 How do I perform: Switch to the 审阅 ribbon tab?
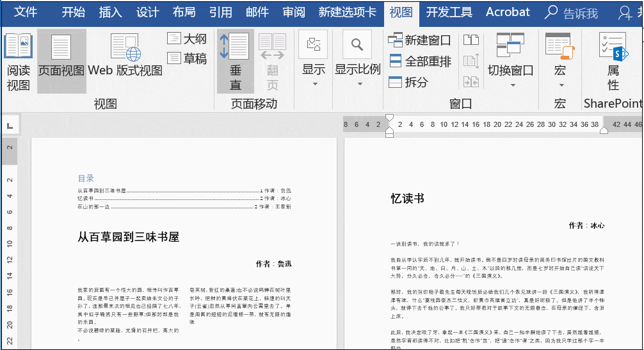pyautogui.click(x=294, y=12)
